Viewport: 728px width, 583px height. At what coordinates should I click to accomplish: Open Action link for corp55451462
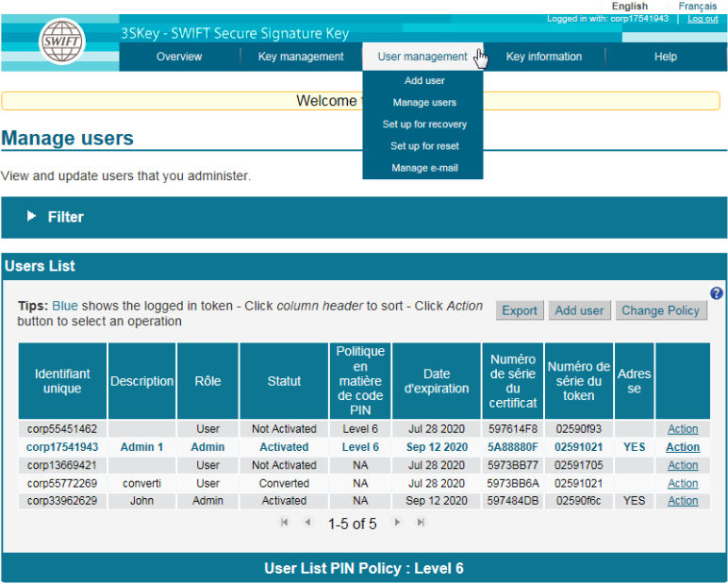click(683, 429)
